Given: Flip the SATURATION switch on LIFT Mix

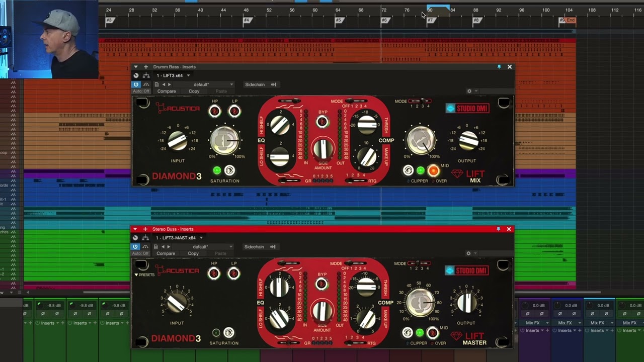Looking at the screenshot, I should coord(229,170).
